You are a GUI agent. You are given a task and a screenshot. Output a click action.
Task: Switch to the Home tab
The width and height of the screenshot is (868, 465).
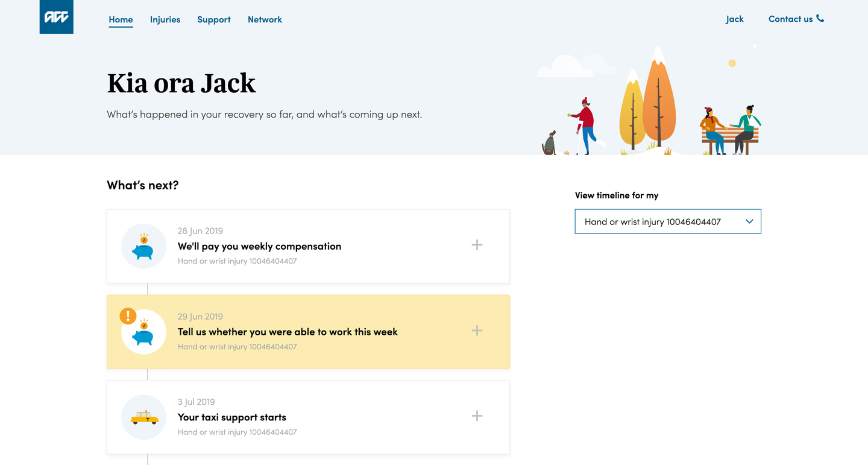pos(121,19)
